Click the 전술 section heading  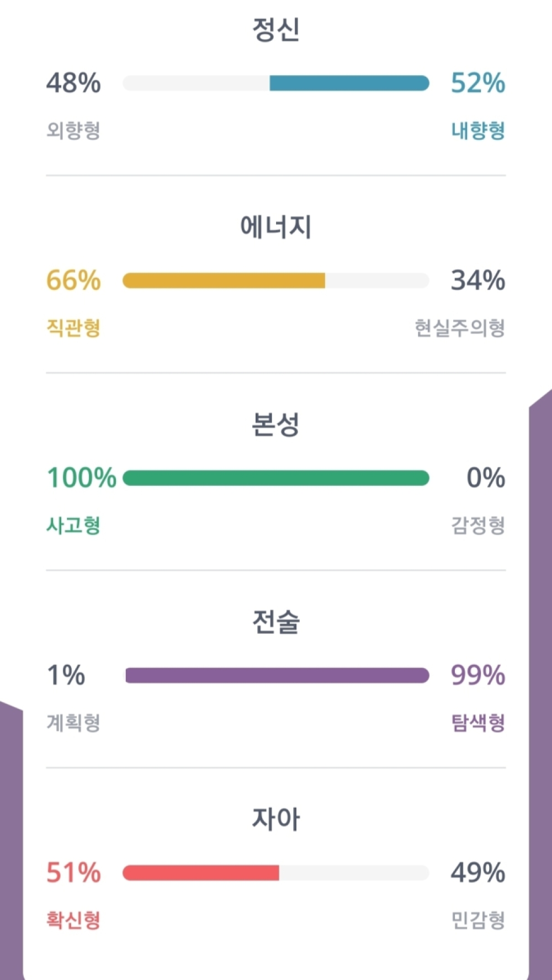[x=276, y=623]
